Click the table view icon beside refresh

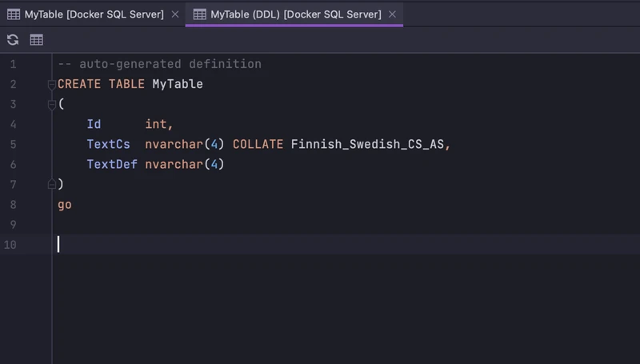[37, 40]
